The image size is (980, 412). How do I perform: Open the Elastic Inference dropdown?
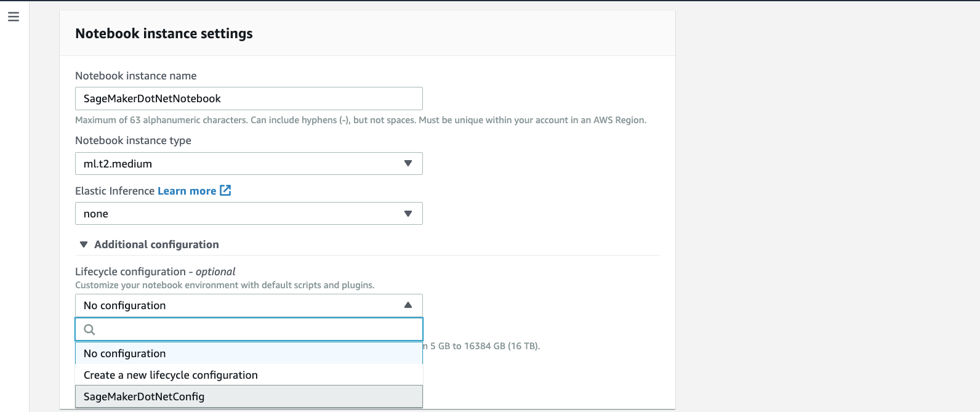249,214
